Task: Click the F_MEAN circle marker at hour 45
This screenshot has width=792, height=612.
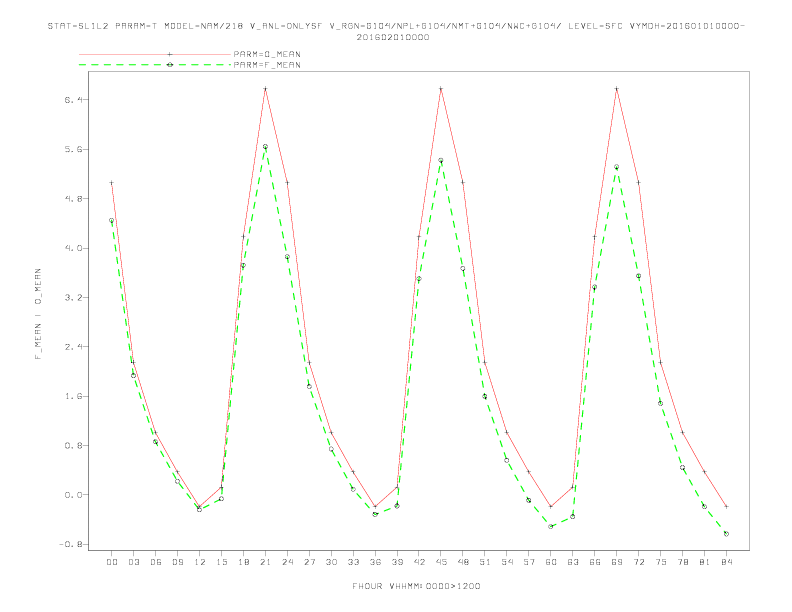Action: [x=441, y=161]
